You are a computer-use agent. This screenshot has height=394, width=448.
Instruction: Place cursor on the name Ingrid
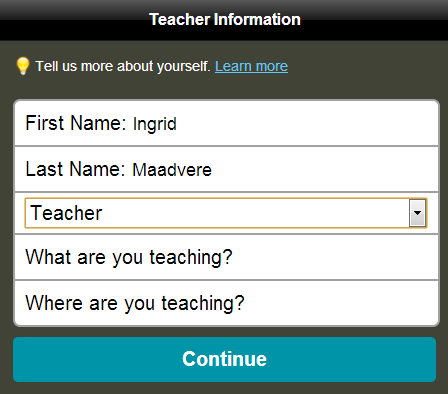155,124
